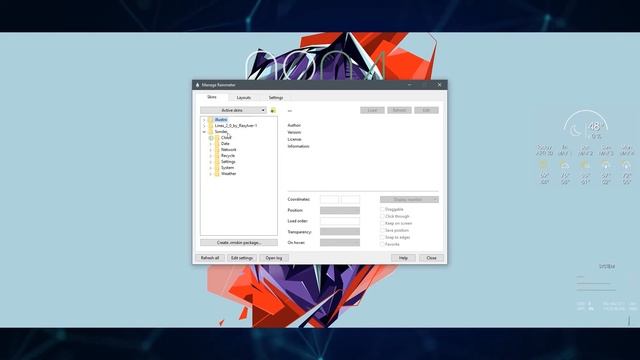Click the Mon forecast rain icon
The image size is (640, 360).
(627, 164)
